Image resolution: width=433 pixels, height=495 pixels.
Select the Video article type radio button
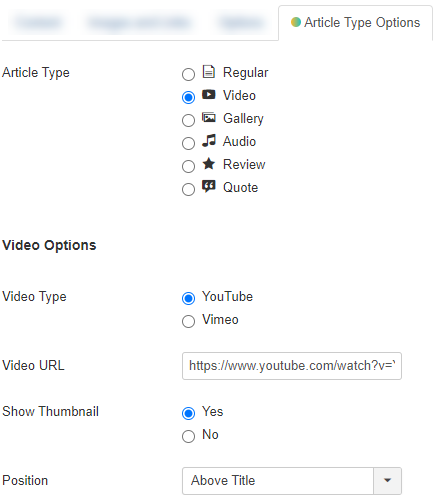(188, 97)
